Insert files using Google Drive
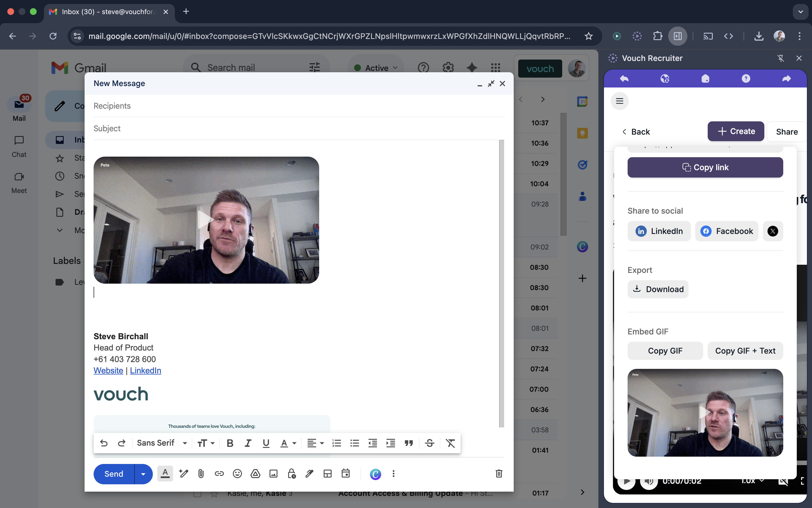The height and width of the screenshot is (508, 812). (x=255, y=474)
